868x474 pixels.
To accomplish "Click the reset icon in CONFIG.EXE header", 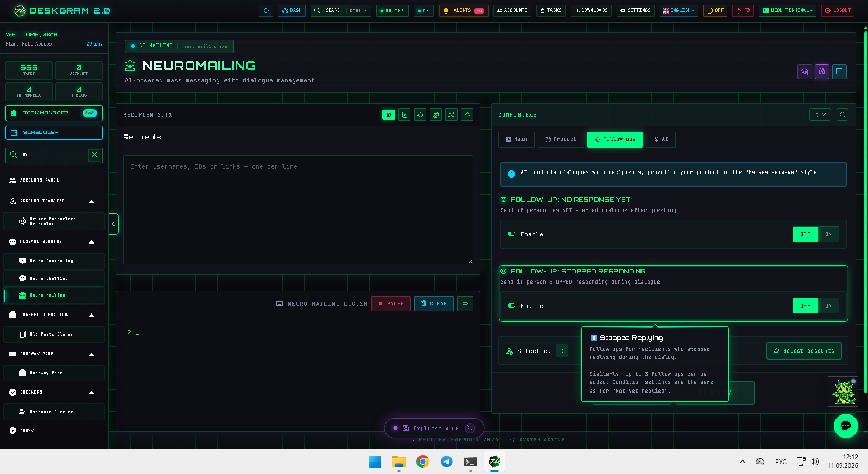I will (842, 114).
